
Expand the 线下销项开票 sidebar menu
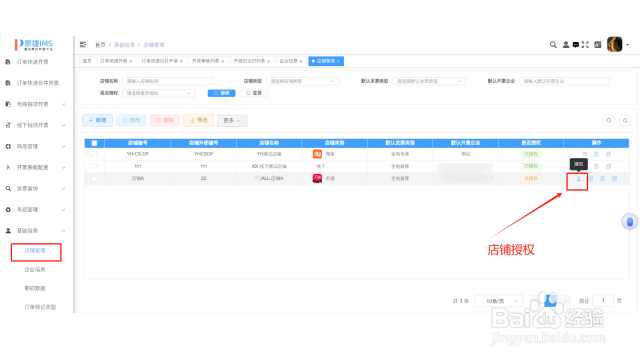[x=35, y=125]
